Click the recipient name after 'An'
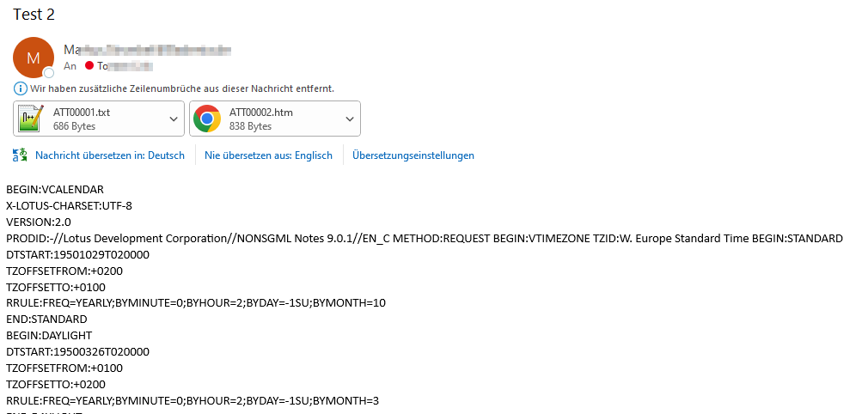The height and width of the screenshot is (414, 868). [x=125, y=66]
